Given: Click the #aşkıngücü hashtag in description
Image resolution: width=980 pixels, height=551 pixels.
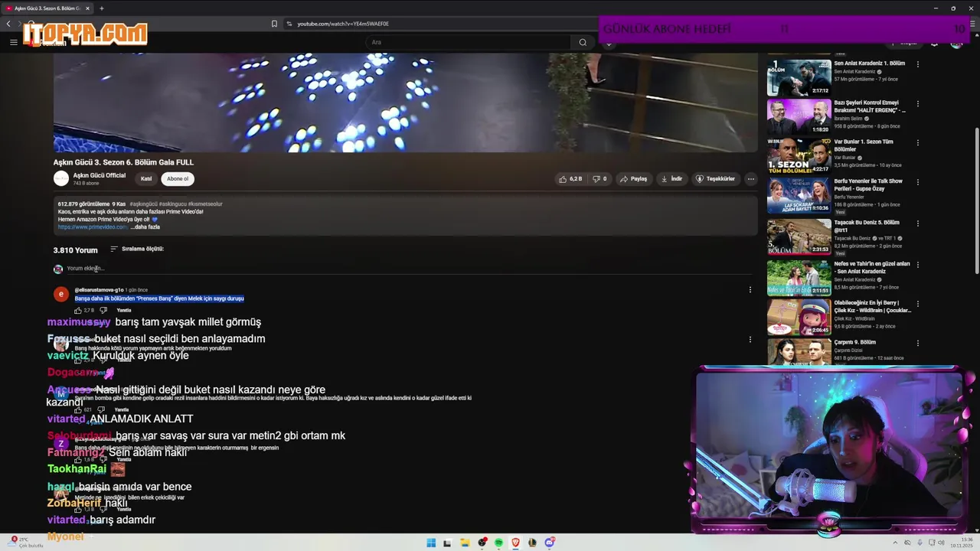Looking at the screenshot, I should [x=143, y=204].
